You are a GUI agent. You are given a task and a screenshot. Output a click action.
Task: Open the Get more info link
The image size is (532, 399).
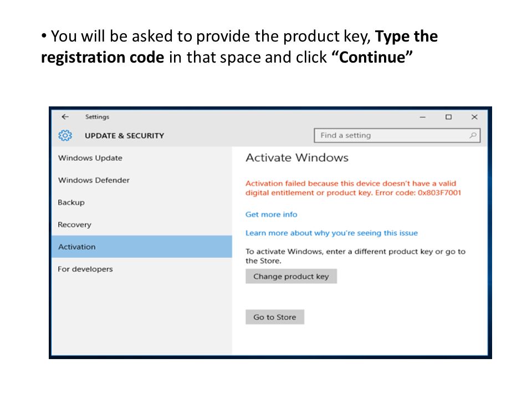(x=272, y=214)
